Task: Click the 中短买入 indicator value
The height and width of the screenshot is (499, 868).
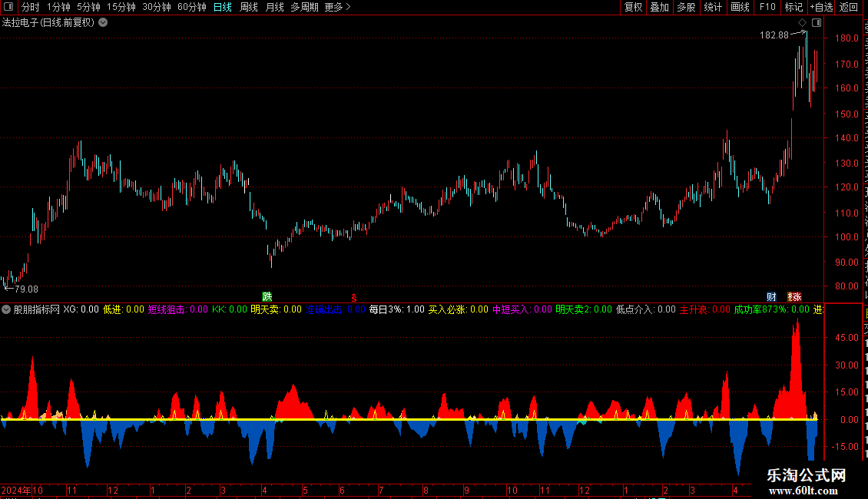Action: [522, 310]
